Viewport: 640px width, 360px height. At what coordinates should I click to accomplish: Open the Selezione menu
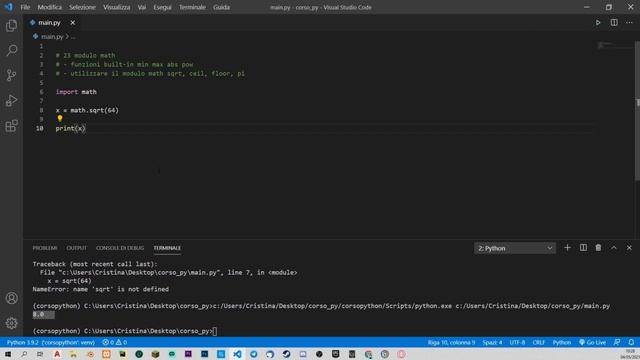(x=82, y=7)
